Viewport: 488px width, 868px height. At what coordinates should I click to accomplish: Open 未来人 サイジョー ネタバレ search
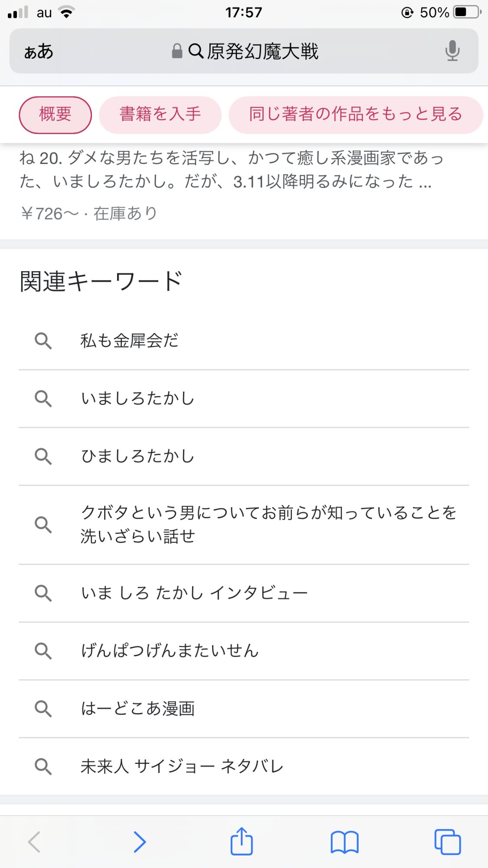point(182,766)
